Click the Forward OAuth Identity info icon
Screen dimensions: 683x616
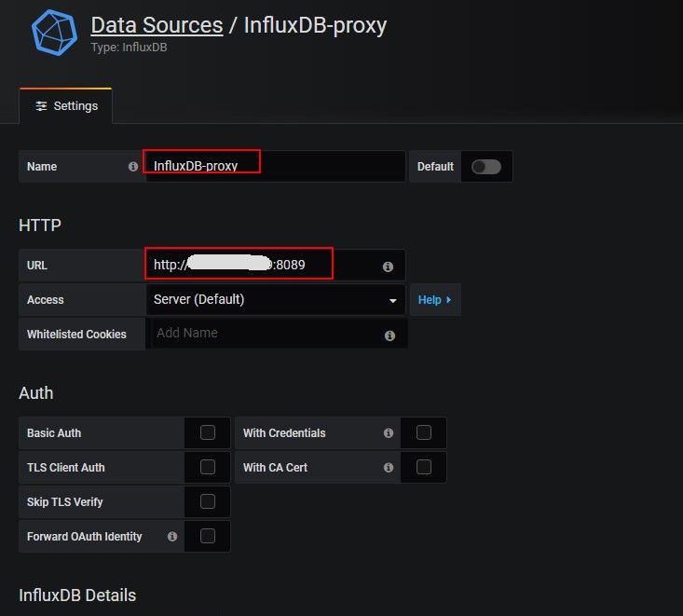172,536
